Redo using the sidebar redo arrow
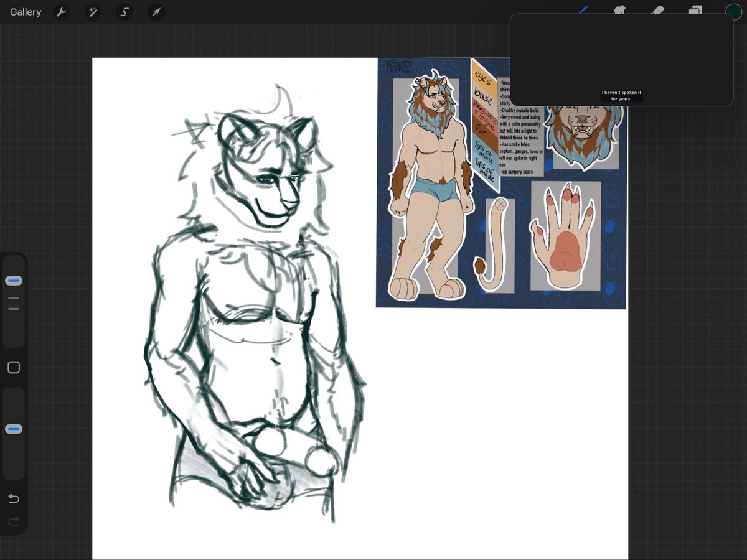 click(14, 521)
